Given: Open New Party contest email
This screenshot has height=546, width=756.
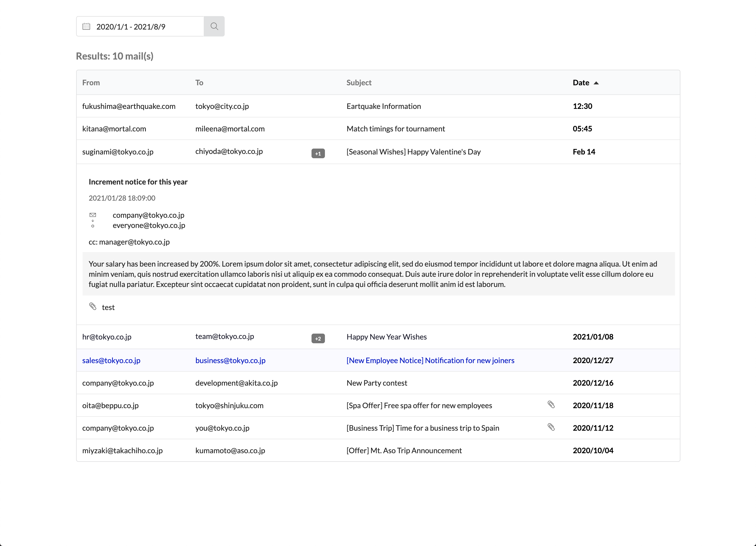Looking at the screenshot, I should (x=377, y=383).
